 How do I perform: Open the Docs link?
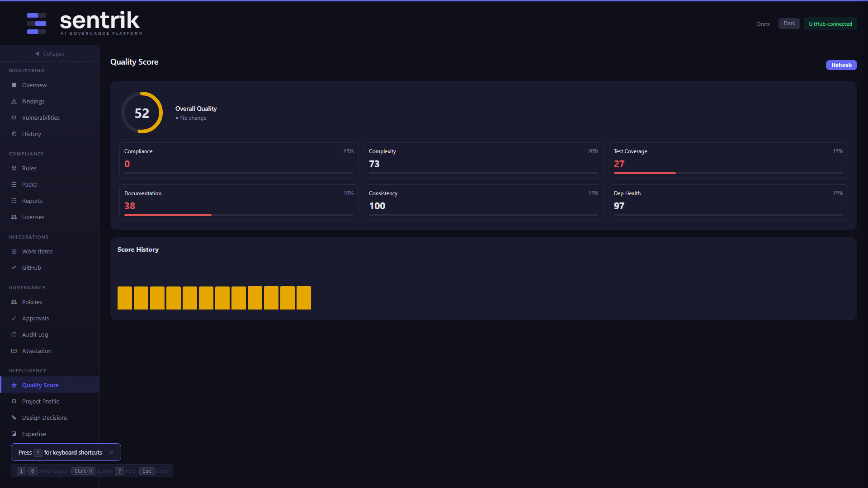pos(763,24)
